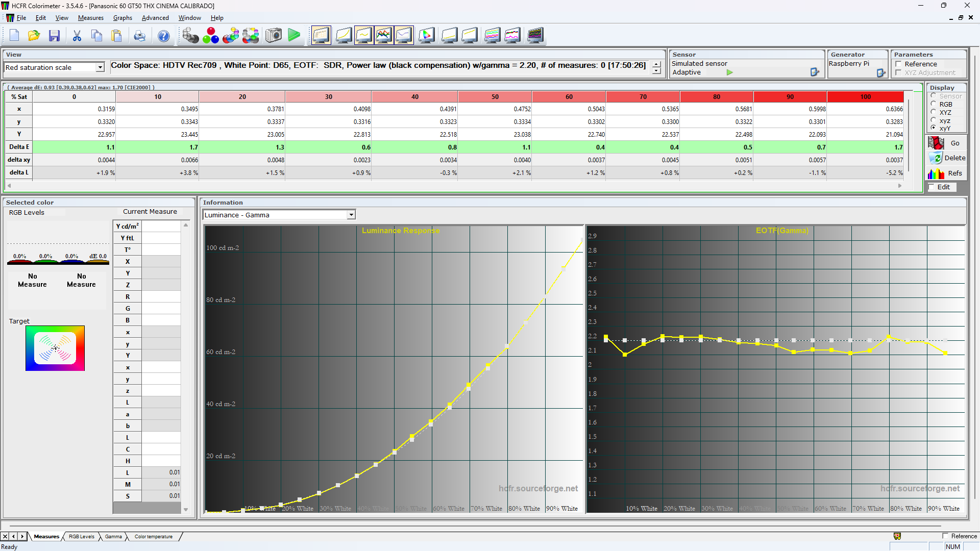
Task: Select the RGB display radio button
Action: pos(934,104)
